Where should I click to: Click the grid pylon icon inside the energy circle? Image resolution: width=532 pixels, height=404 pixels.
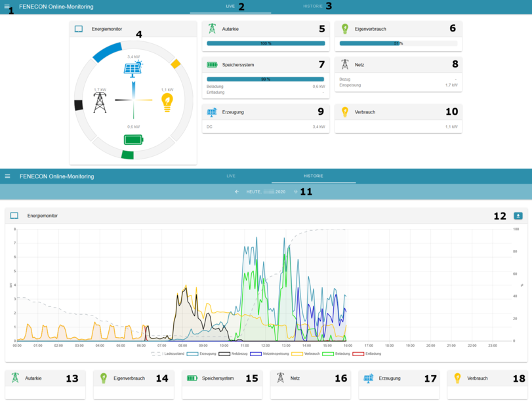tap(100, 102)
